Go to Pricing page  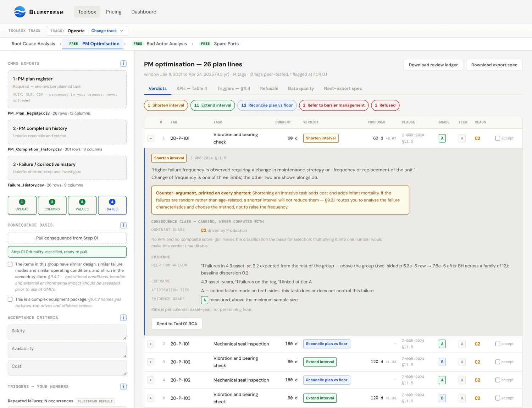(113, 12)
